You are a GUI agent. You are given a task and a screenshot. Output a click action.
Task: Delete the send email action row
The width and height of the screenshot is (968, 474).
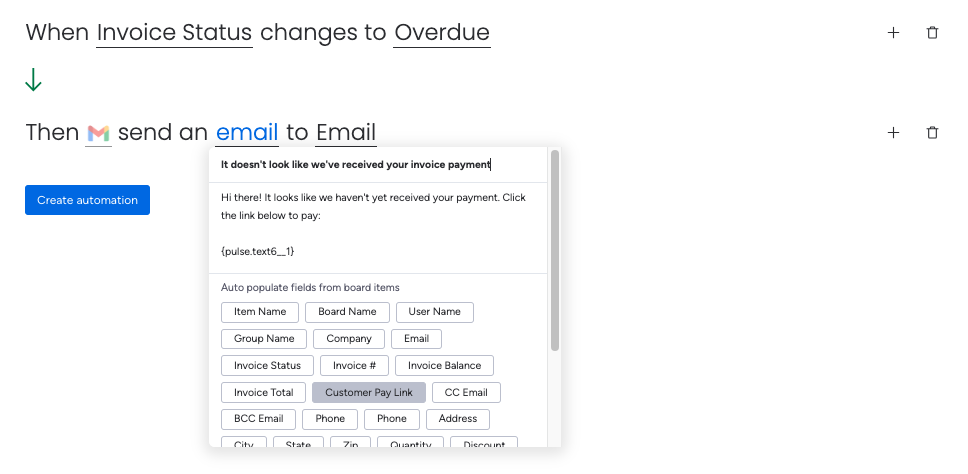[932, 133]
